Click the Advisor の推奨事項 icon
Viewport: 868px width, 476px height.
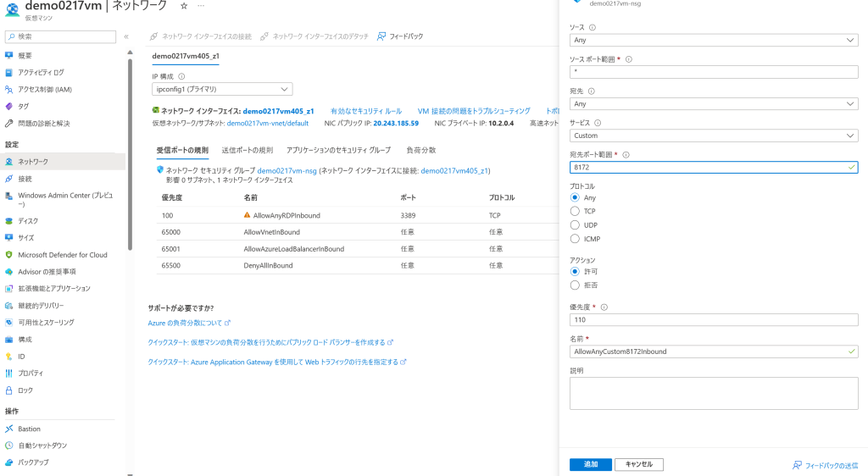pos(8,271)
